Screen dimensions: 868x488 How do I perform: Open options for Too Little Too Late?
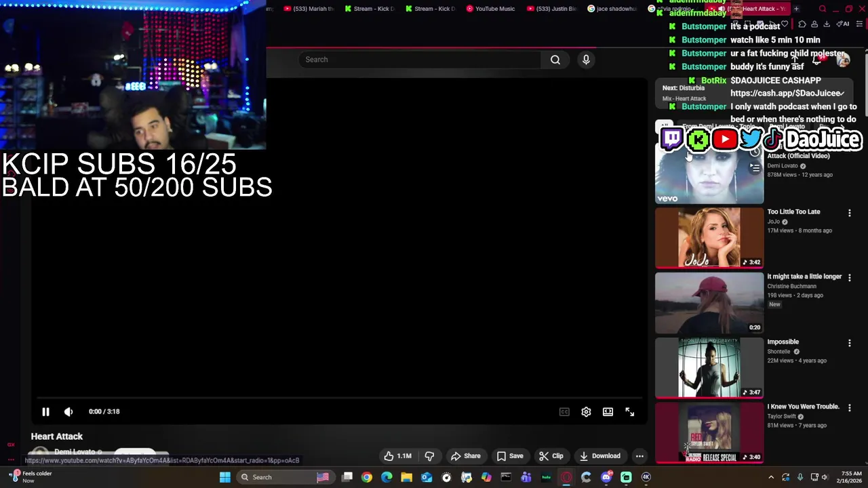[x=849, y=213]
